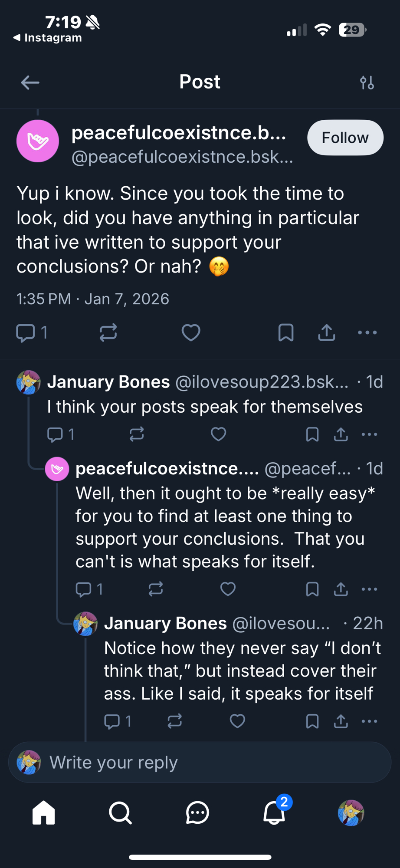Open the Search tab

[120, 812]
